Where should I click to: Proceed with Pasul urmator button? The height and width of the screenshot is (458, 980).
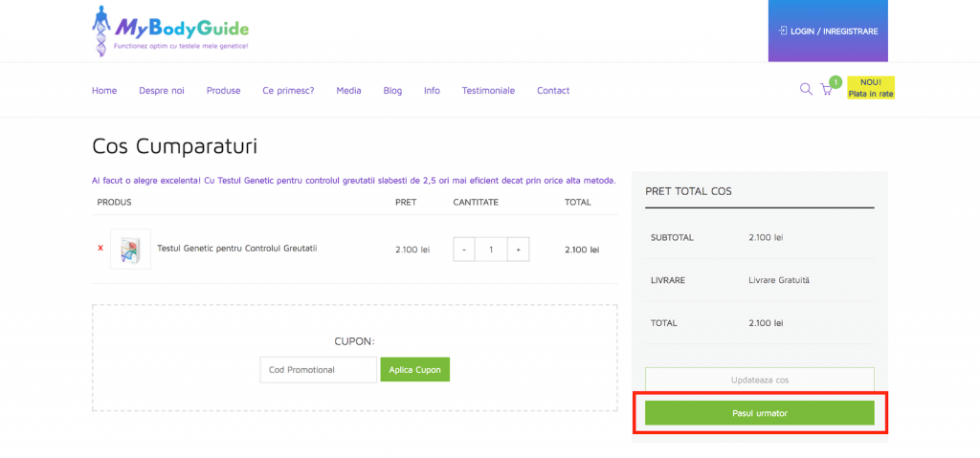tap(759, 413)
